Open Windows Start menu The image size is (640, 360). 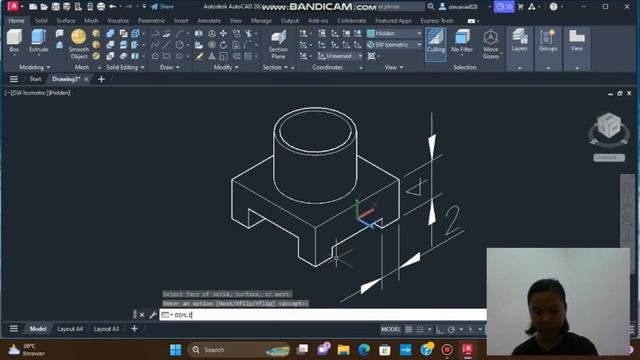tap(176, 350)
